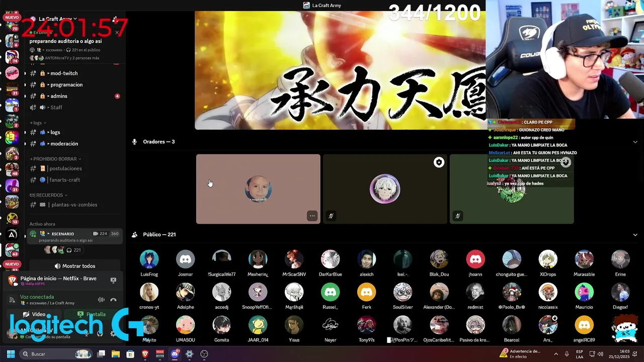Switch to Discord in the taskbar
This screenshot has height=362, width=644.
coord(175,354)
